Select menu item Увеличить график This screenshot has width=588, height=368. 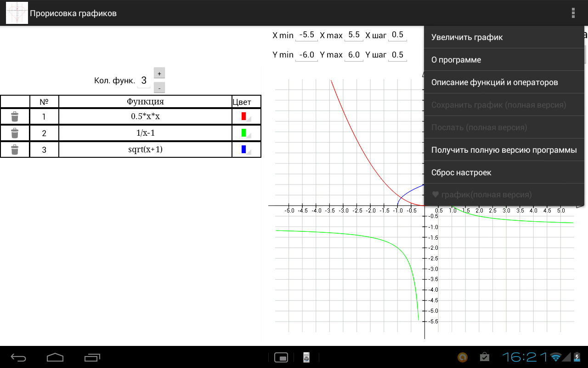tap(504, 37)
